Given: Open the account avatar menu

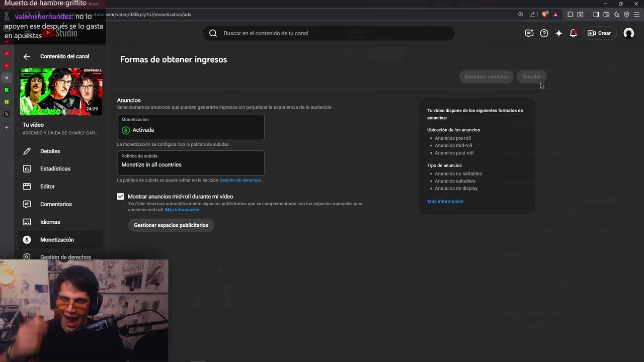Looking at the screenshot, I should click(x=629, y=33).
